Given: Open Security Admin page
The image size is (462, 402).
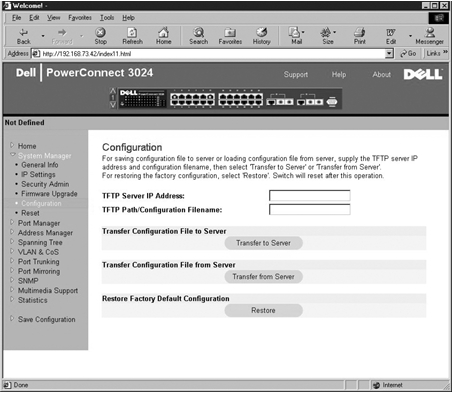Looking at the screenshot, I should (x=45, y=184).
